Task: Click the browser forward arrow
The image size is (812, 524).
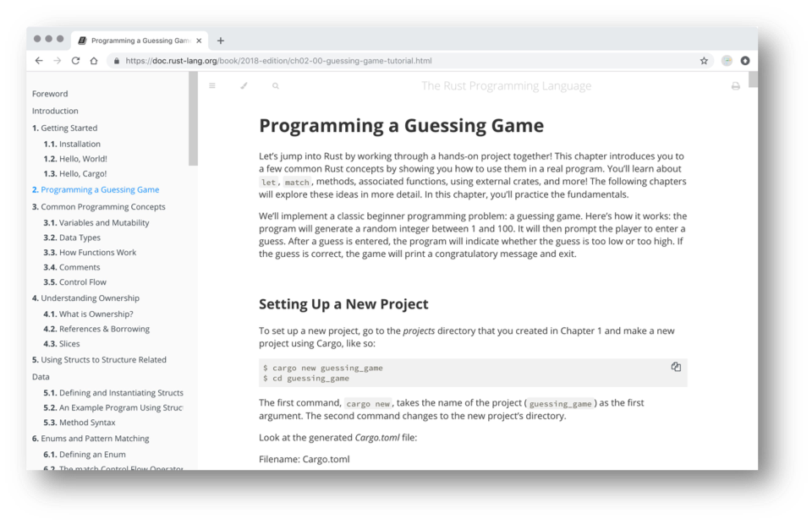Action: pyautogui.click(x=57, y=61)
